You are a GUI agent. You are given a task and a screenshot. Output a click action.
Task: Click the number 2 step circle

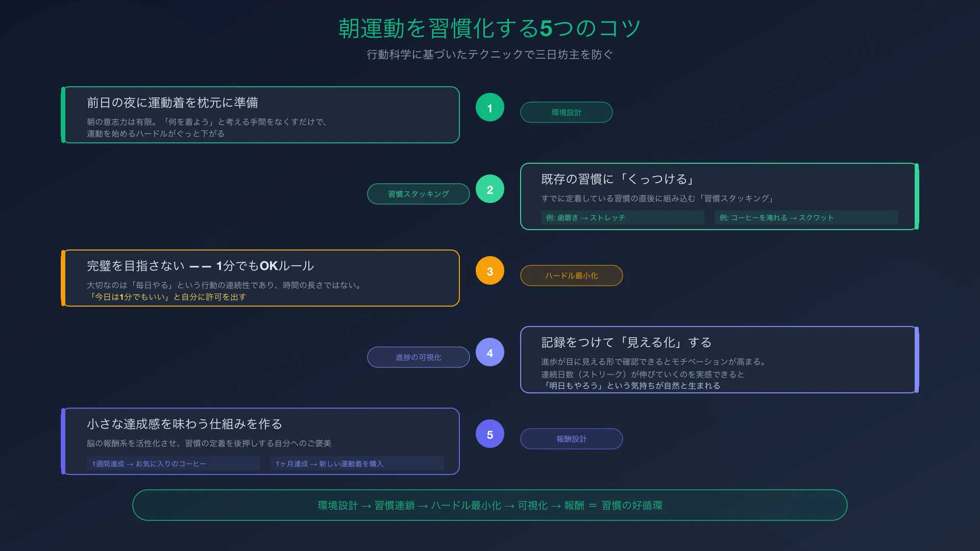(489, 189)
